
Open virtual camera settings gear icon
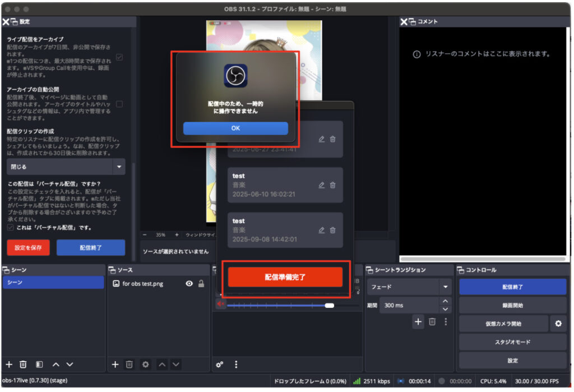558,324
